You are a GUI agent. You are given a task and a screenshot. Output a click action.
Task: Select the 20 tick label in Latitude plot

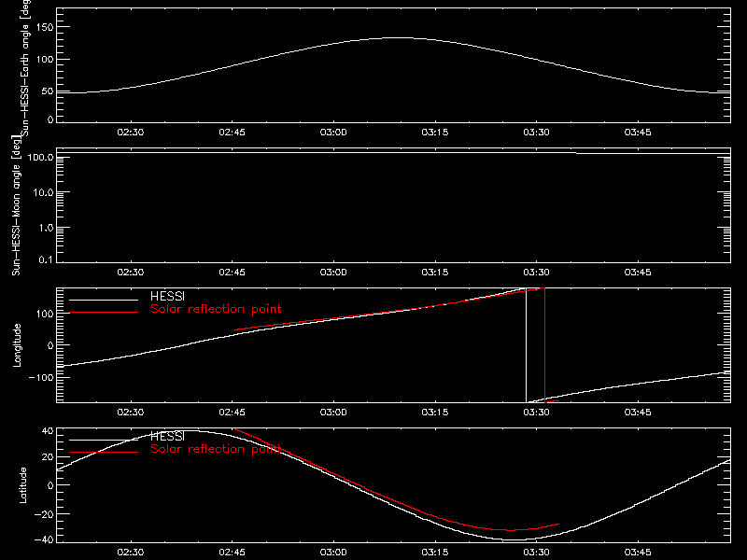point(49,457)
